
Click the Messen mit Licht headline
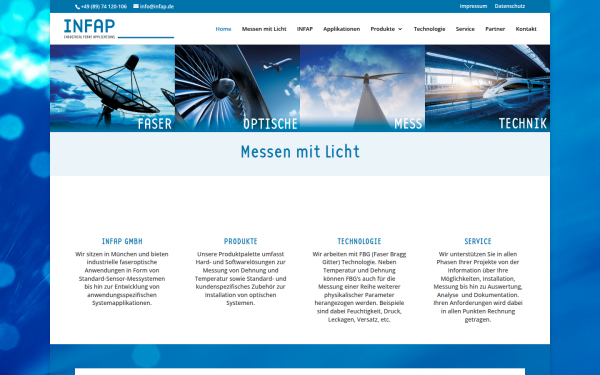pos(300,152)
